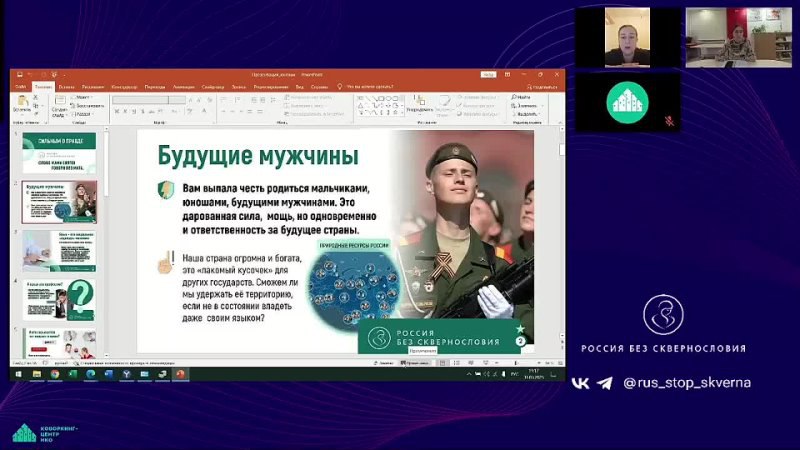This screenshot has width=800, height=450.
Task: Open the font size combo box
Action: 178,99
